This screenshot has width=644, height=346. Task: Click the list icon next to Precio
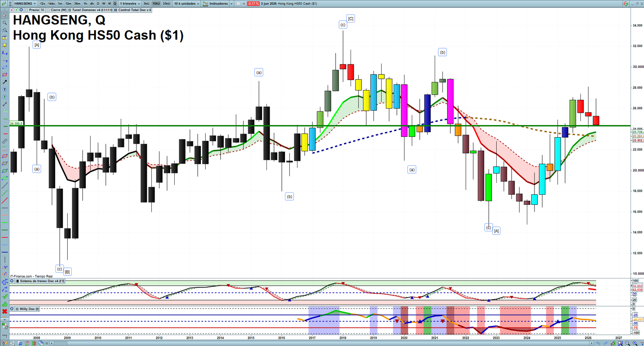43,10
